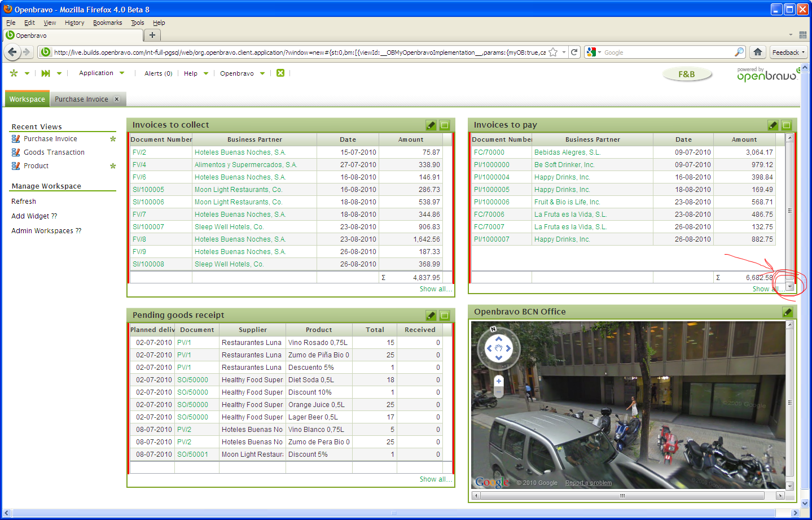Pan Street View right with the arrow
Image resolution: width=812 pixels, height=520 pixels.
[508, 348]
